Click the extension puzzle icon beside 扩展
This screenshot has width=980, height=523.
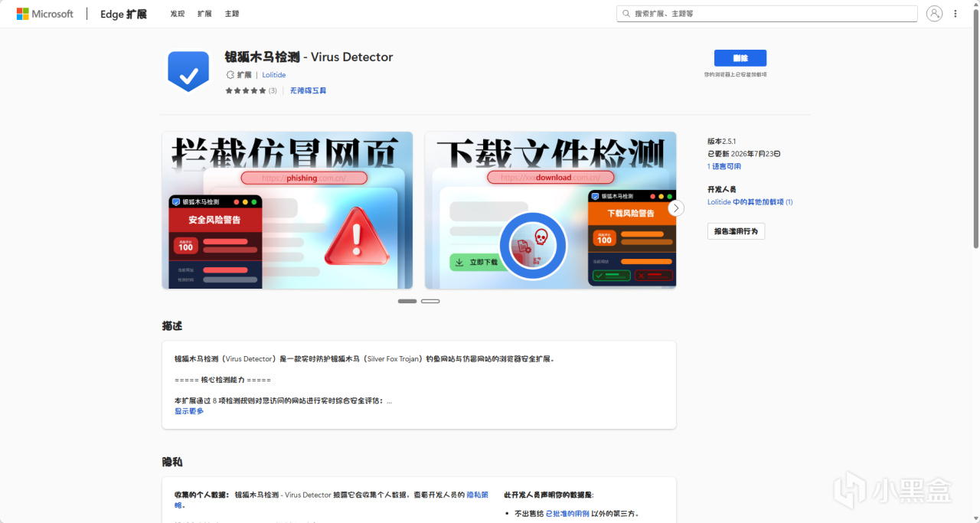[230, 75]
